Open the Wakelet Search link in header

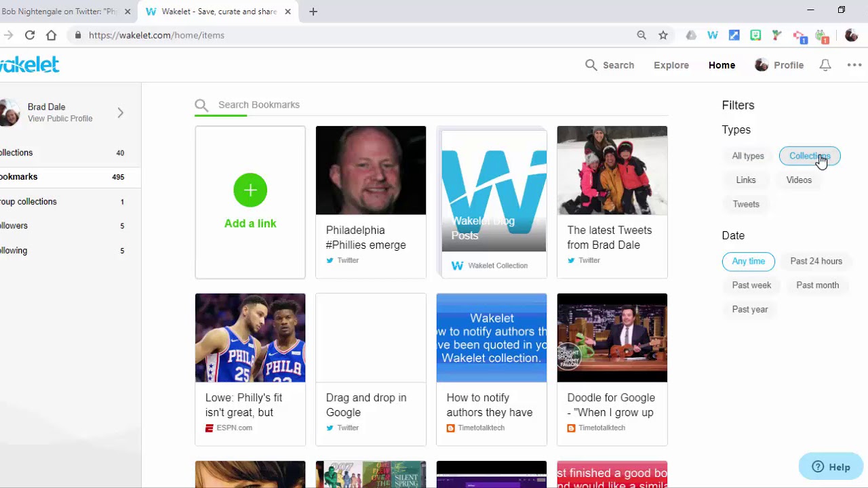pos(610,65)
